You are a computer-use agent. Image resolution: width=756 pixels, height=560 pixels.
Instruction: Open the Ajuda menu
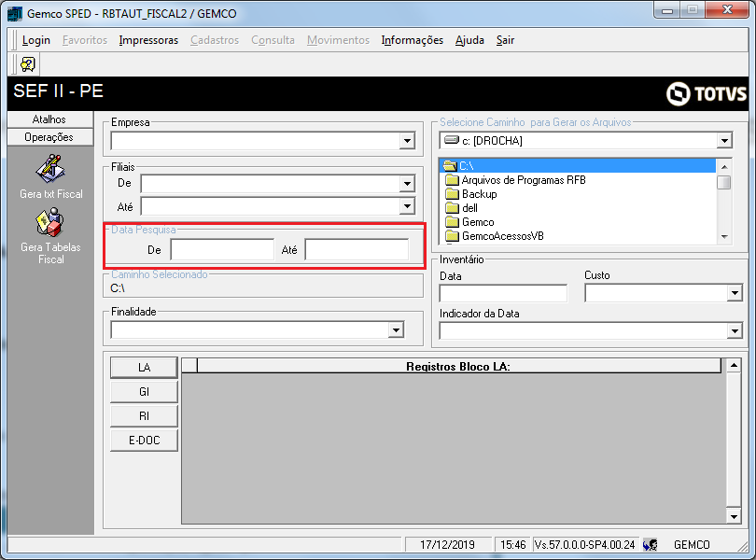pyautogui.click(x=469, y=40)
